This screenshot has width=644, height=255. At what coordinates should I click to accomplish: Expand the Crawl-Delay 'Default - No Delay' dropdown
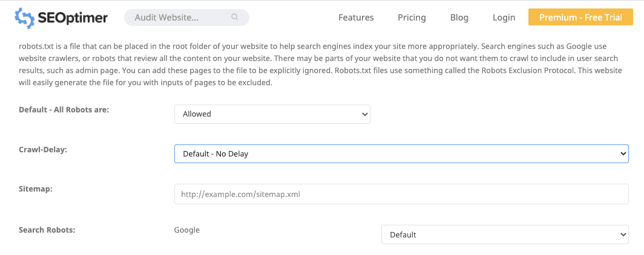(401, 153)
